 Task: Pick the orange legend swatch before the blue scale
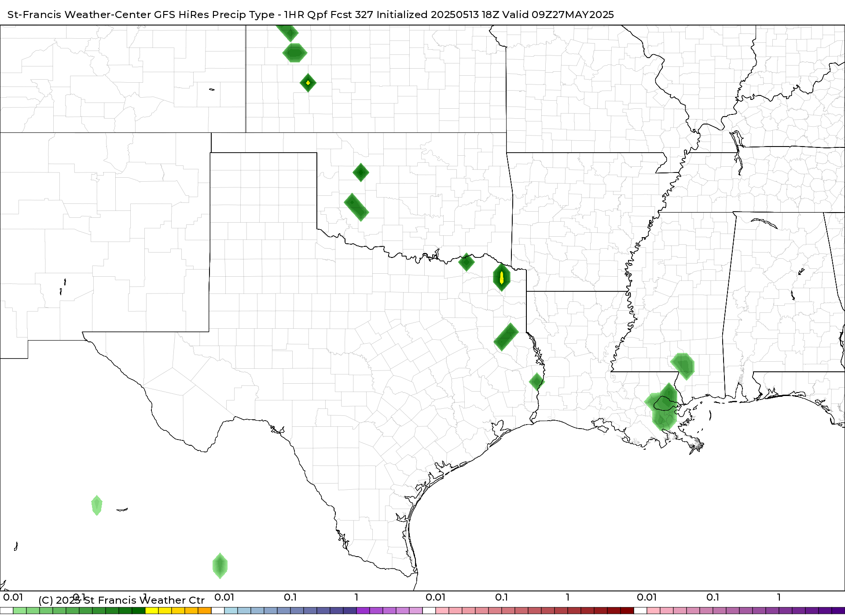coord(205,611)
